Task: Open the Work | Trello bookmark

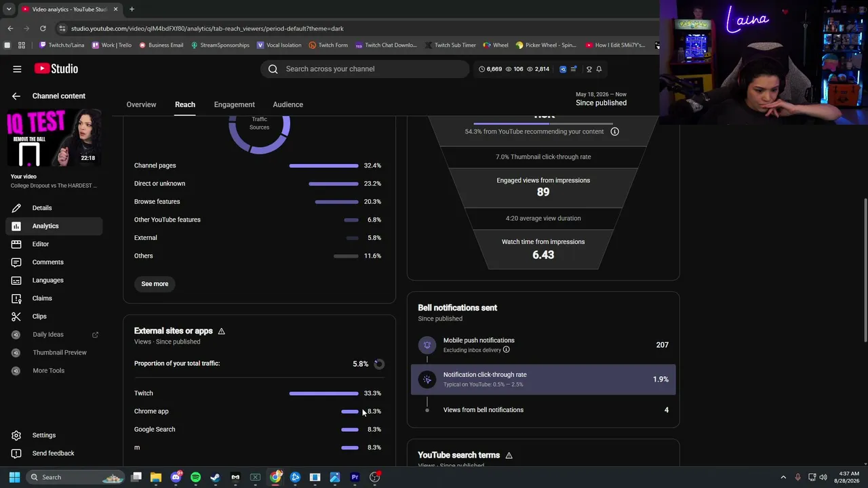Action: tap(112, 45)
